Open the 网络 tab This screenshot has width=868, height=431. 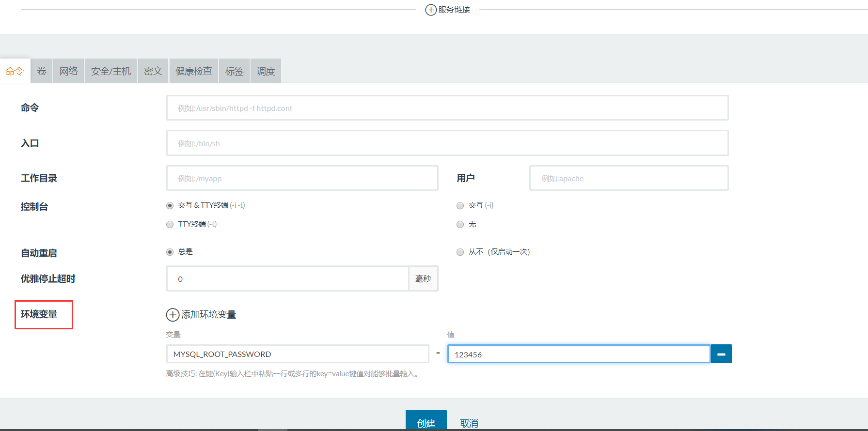pos(68,71)
